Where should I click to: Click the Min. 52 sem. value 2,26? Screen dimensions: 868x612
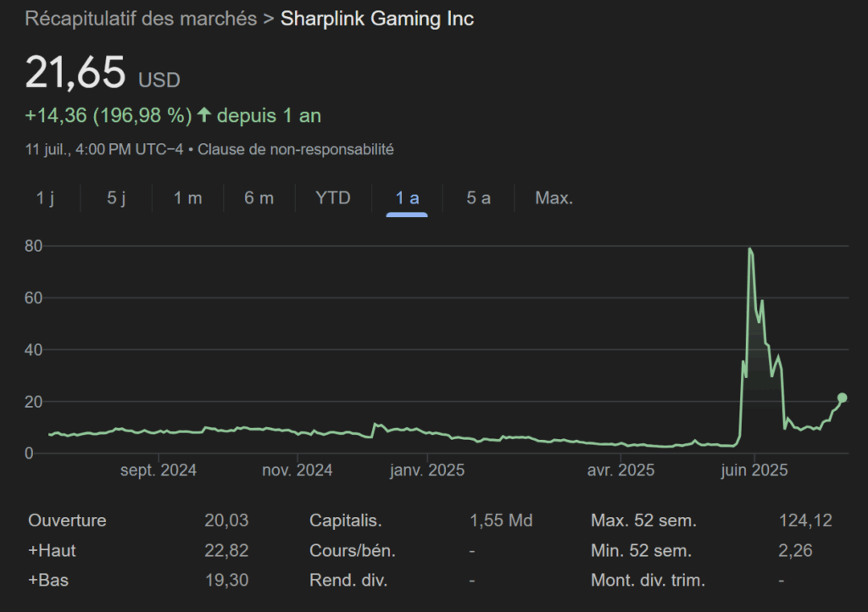pos(795,551)
